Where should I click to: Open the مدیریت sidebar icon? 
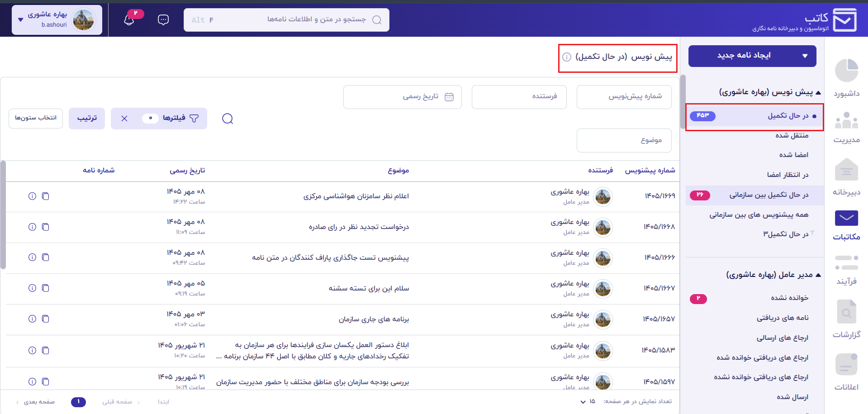(x=846, y=120)
